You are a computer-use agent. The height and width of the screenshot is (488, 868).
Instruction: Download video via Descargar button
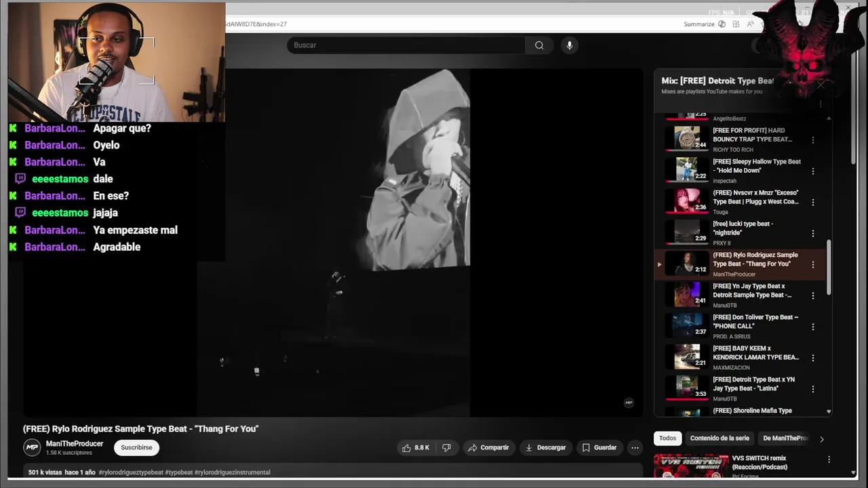[546, 447]
